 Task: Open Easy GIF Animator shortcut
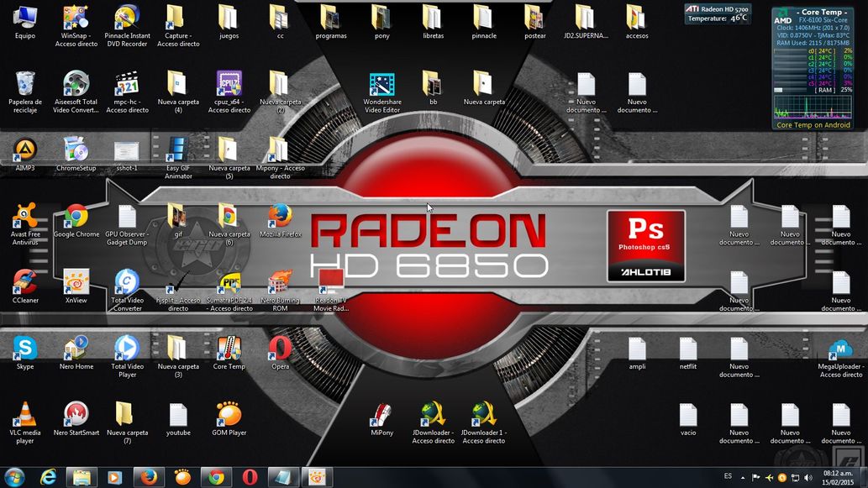177,150
